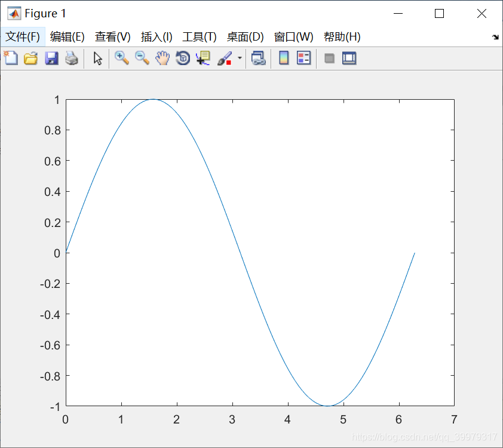Open the 查看(V) menu
This screenshot has width=503, height=448.
coord(112,37)
